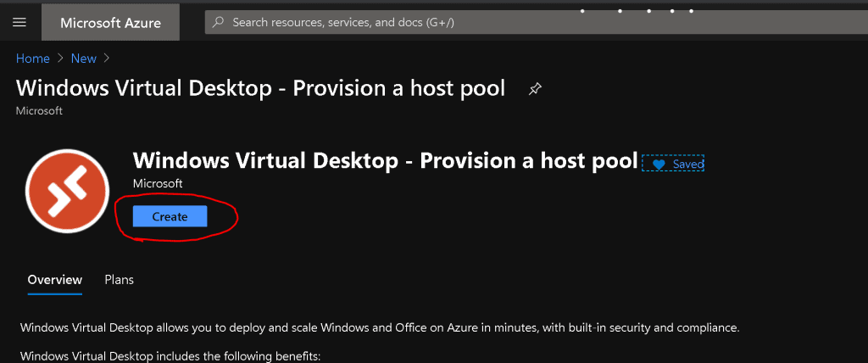
Task: Click the 'Microsoft' publisher text under the Create heading
Action: tap(158, 183)
